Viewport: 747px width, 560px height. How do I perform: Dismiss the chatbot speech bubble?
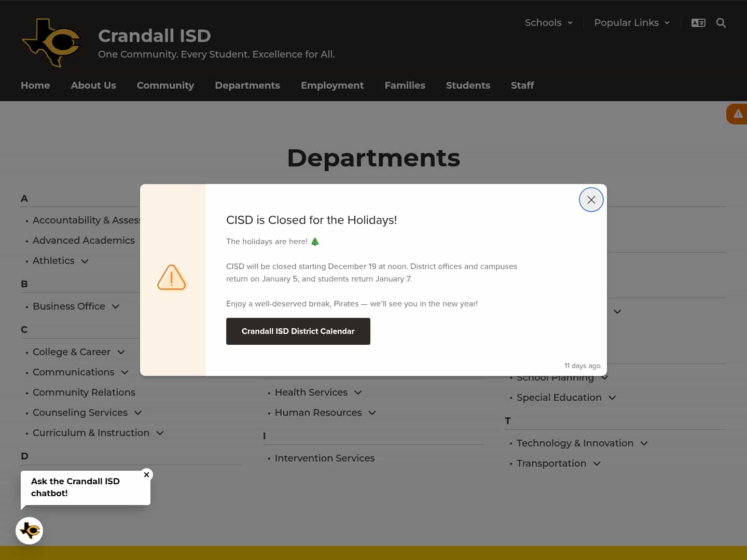[x=146, y=474]
